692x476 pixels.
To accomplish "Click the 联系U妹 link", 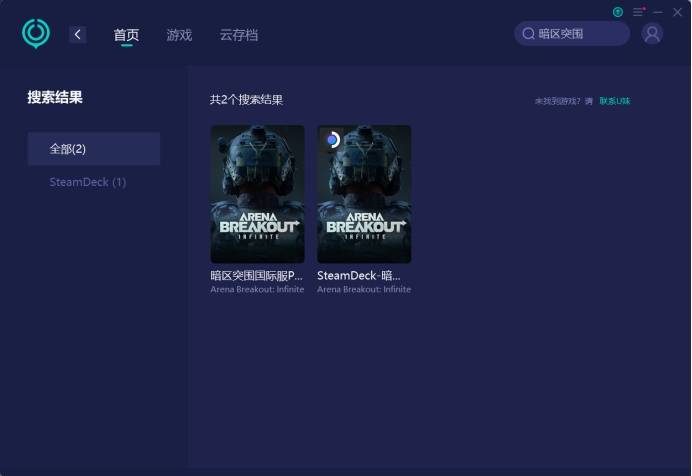I will click(x=615, y=101).
